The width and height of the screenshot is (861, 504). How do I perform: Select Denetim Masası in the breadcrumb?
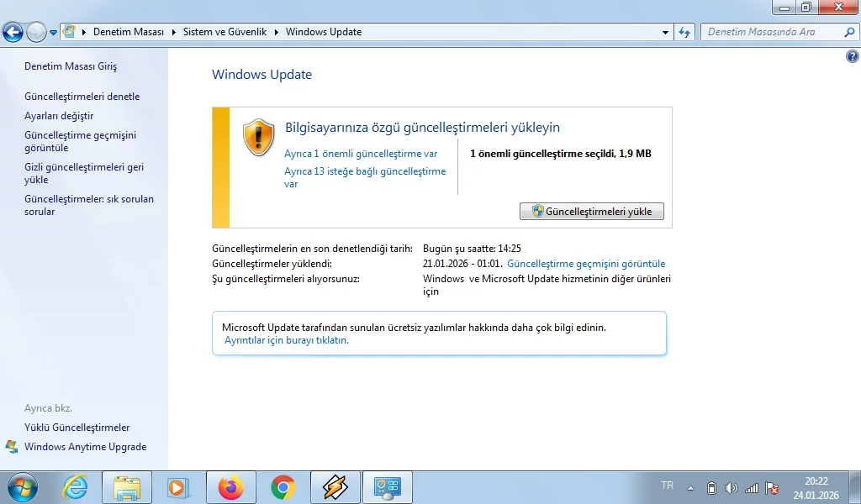point(129,32)
